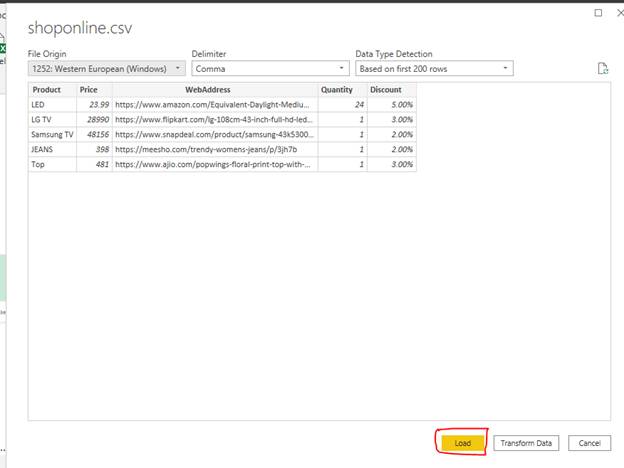624x468 pixels.
Task: Click the LG TV 3.00% discount cell
Action: 392,119
